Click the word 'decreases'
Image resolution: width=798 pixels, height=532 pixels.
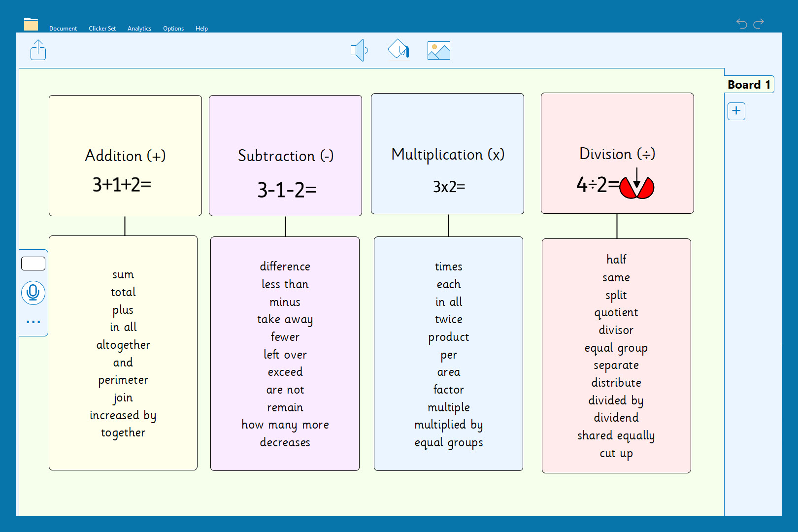[285, 442]
